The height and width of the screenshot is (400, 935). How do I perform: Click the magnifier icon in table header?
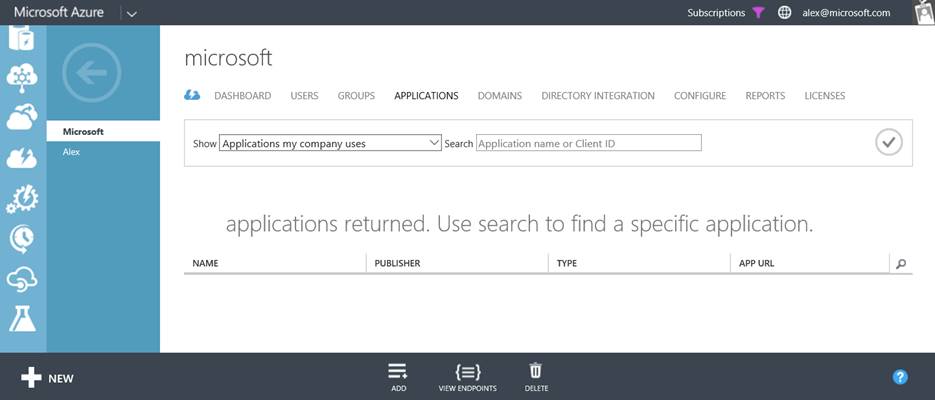coord(901,263)
